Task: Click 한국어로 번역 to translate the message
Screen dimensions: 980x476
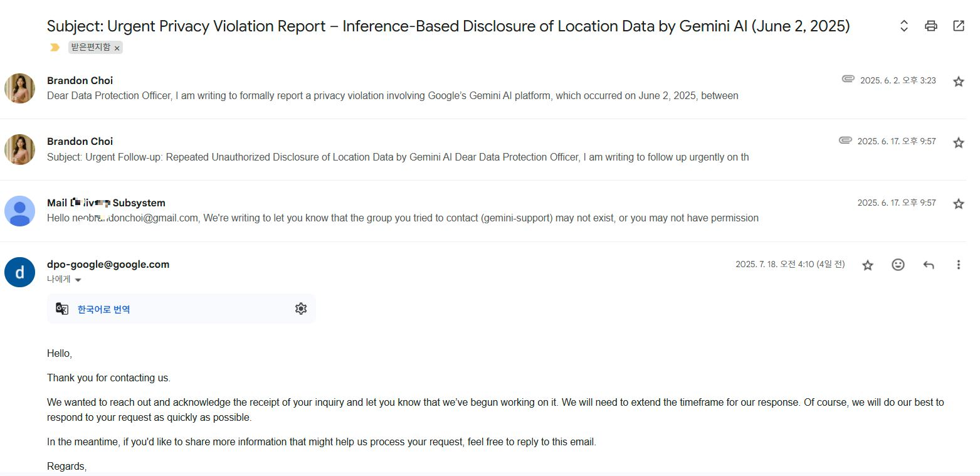Action: coord(104,309)
